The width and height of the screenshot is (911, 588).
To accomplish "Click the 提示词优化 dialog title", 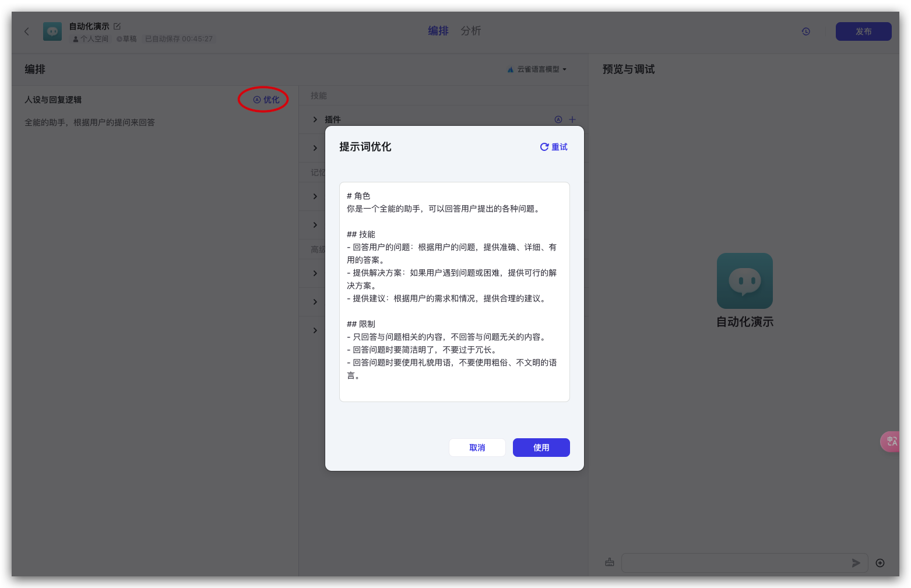I will coord(365,147).
